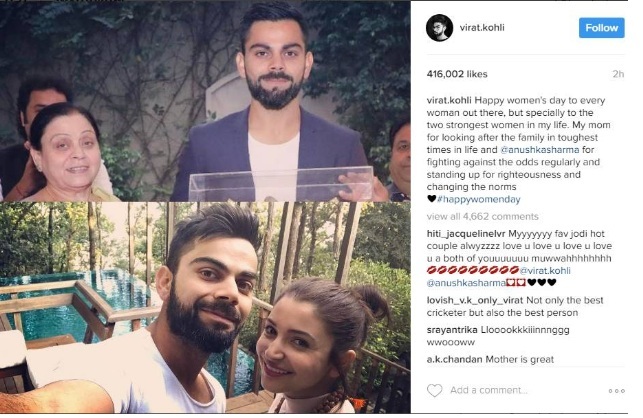Image resolution: width=643 pixels, height=418 pixels.
Task: Click the 2h post timestamp
Action: pos(618,74)
